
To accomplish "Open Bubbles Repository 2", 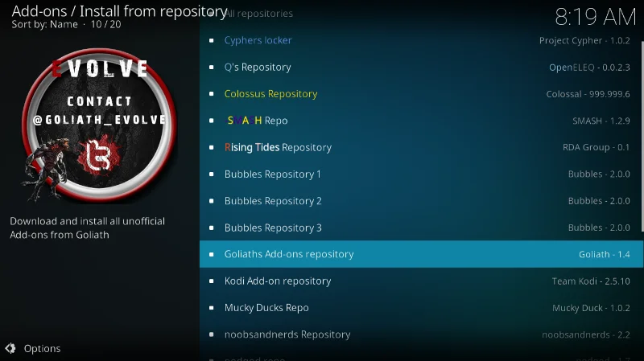I will (421, 201).
